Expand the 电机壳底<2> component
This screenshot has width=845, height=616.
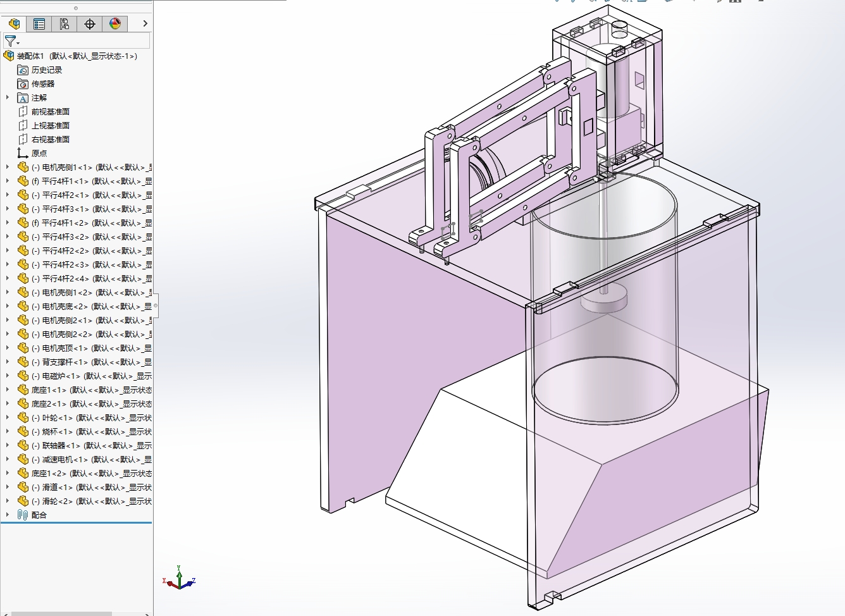coord(8,306)
